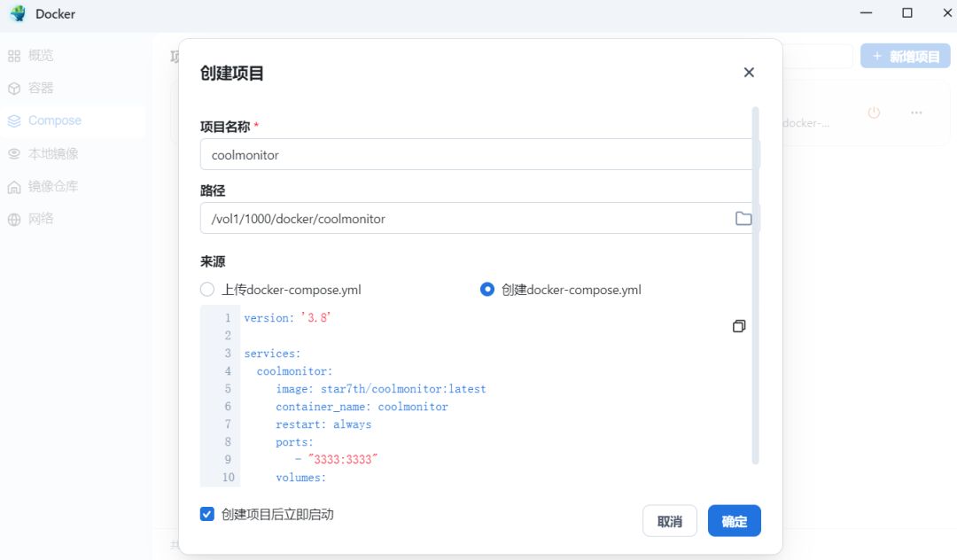This screenshot has width=957, height=560.
Task: Click code line version: '3.8'
Action: pyautogui.click(x=287, y=318)
